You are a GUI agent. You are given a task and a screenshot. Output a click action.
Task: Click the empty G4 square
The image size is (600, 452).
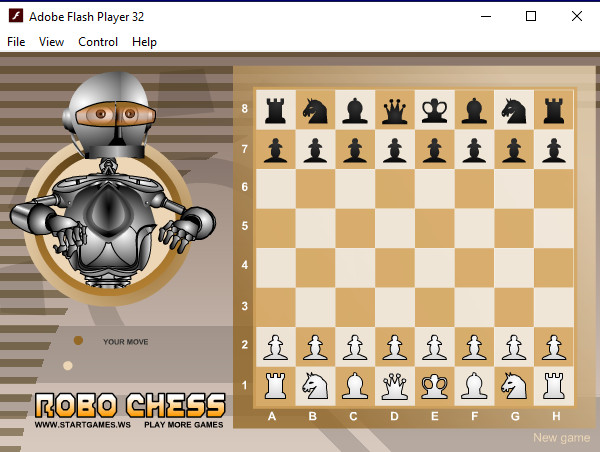pyautogui.click(x=514, y=268)
